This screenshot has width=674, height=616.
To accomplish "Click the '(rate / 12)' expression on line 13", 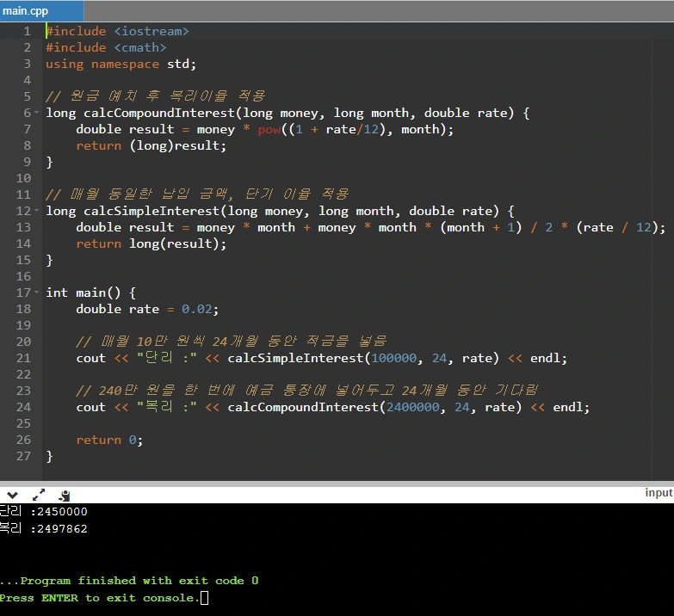I will (x=616, y=227).
